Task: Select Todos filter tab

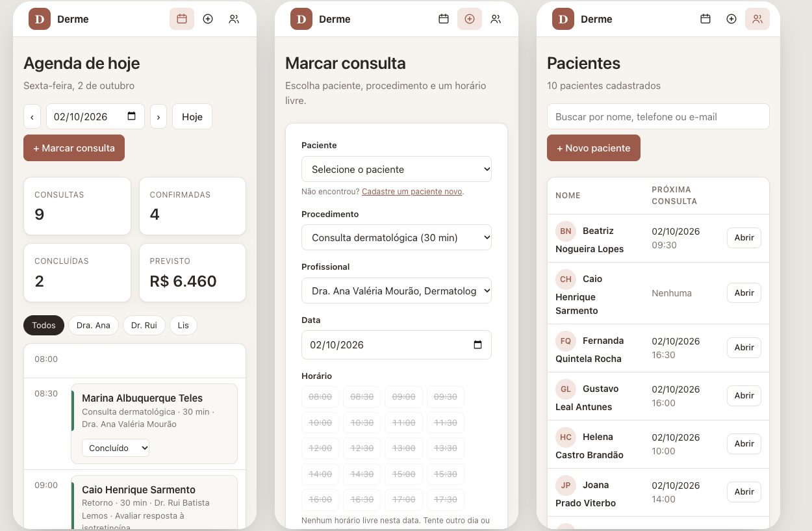Action: tap(44, 325)
